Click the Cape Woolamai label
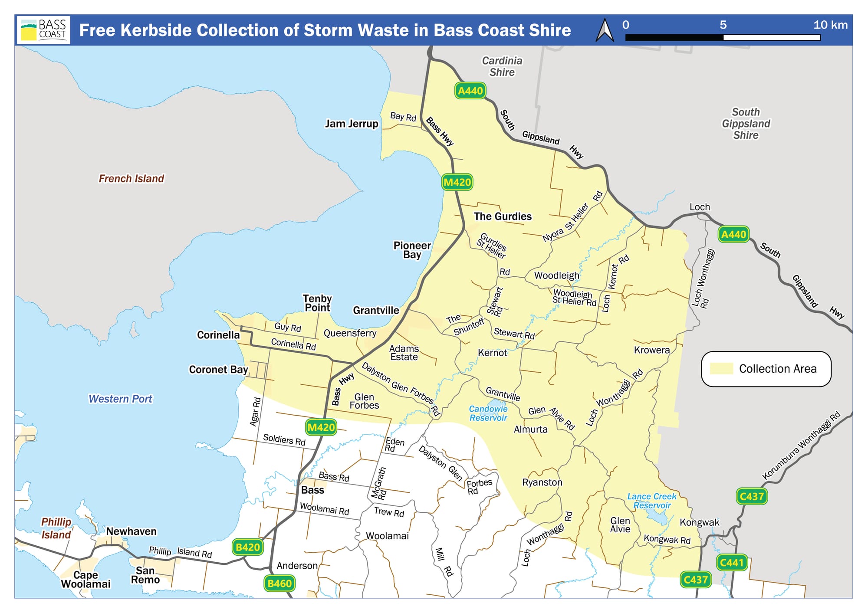This screenshot has width=868, height=613. (x=85, y=580)
